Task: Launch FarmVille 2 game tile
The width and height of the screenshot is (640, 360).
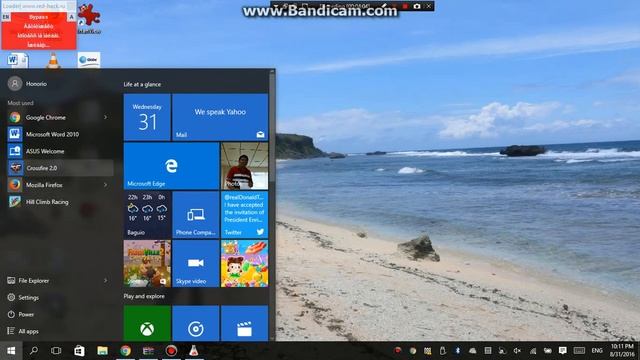Action: [147, 263]
